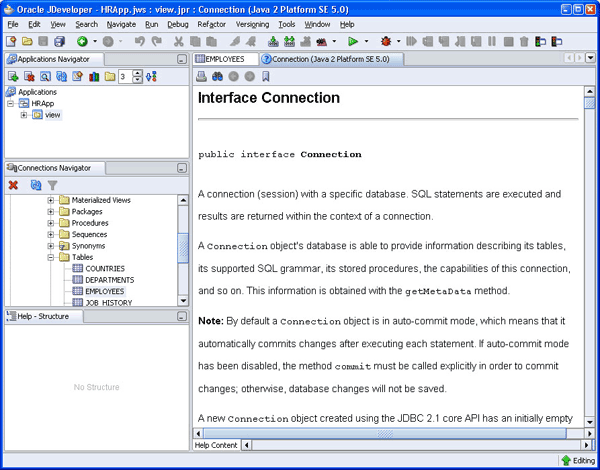Click the help content vertical scrollbar thumb
This screenshot has height=470, width=600.
point(590,103)
